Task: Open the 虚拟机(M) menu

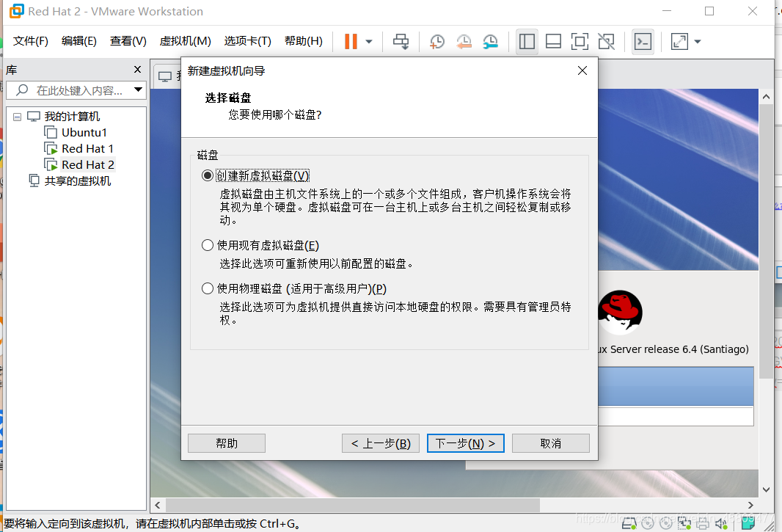Action: coord(185,41)
